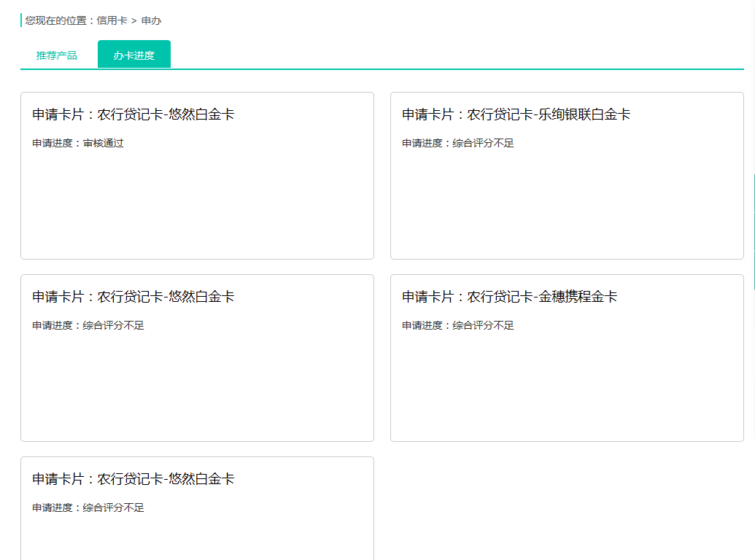This screenshot has height=560, width=755.
Task: Select the 办卡进度 tab
Action: [x=134, y=55]
